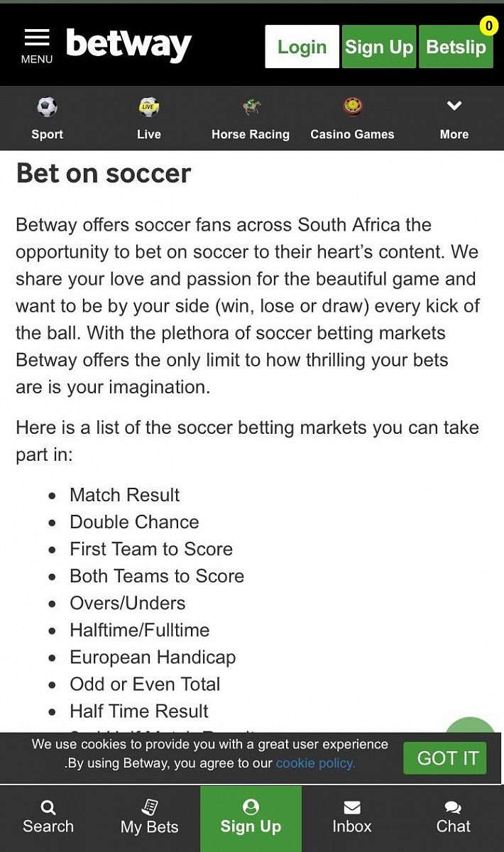
Task: Open Casino Games via its icon
Action: point(352,105)
